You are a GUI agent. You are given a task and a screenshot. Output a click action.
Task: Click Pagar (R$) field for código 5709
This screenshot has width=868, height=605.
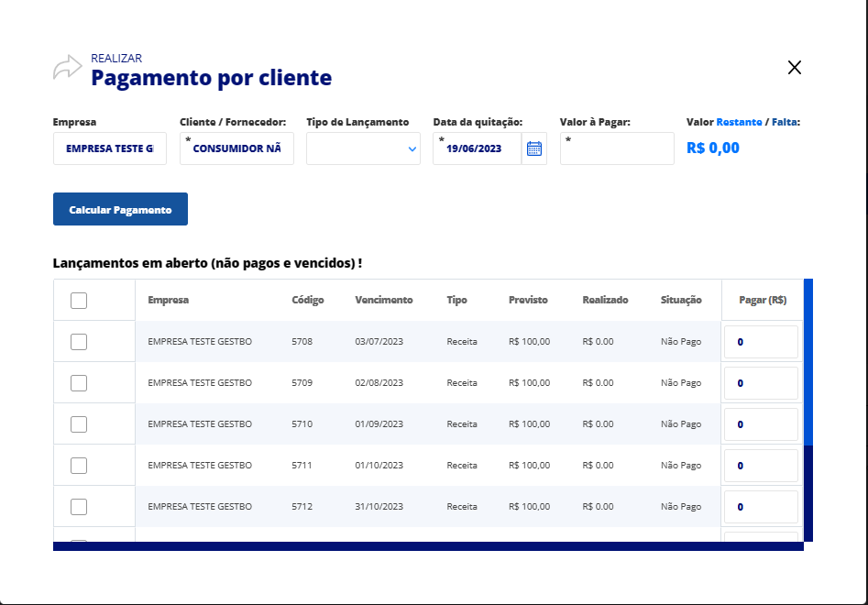[x=761, y=383]
